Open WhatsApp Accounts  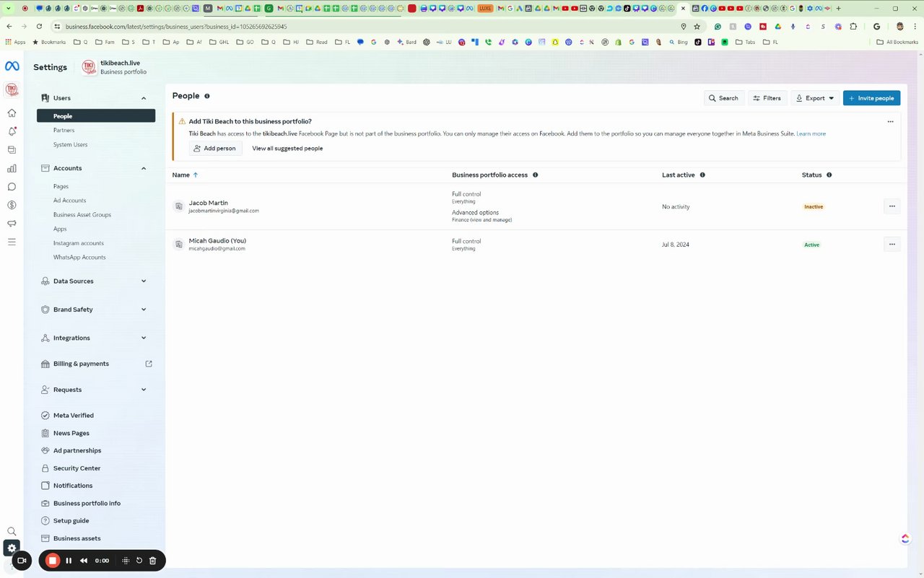coord(79,257)
